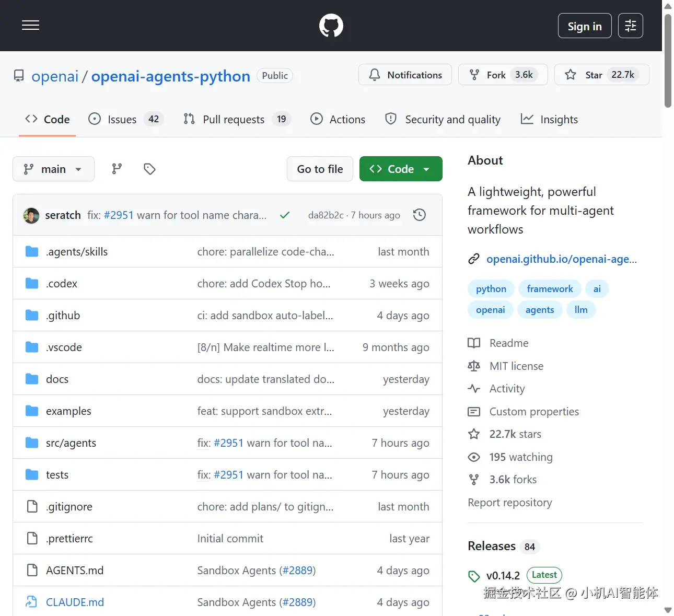674x616 pixels.
Task: Open the .github folder
Action: [x=63, y=315]
